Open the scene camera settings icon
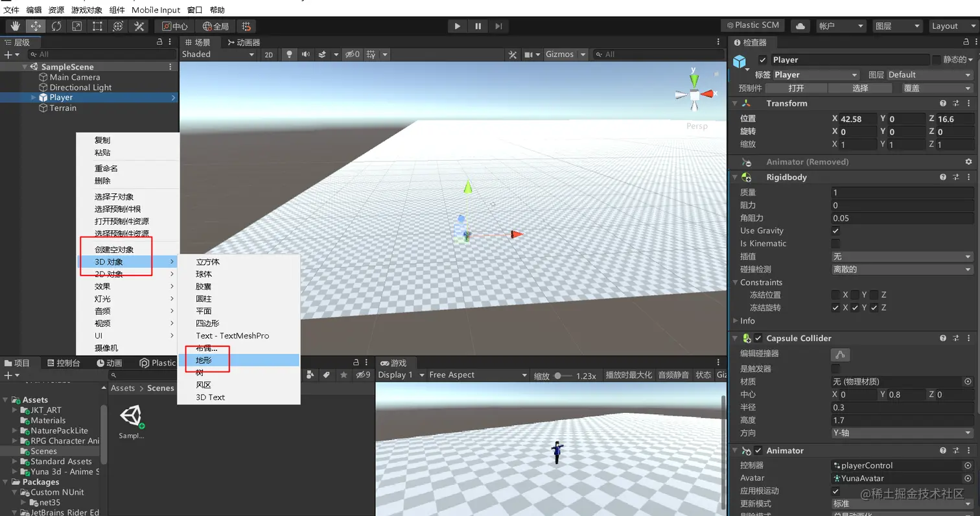This screenshot has height=516, width=980. point(532,54)
